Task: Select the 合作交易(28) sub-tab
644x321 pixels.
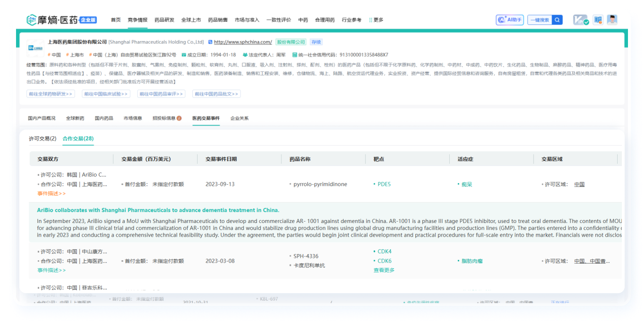Action: [78, 139]
